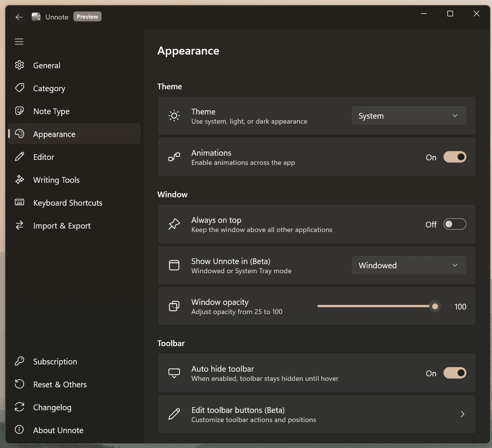The image size is (492, 448).
Task: Open the About Unnote page
Action: tap(58, 430)
